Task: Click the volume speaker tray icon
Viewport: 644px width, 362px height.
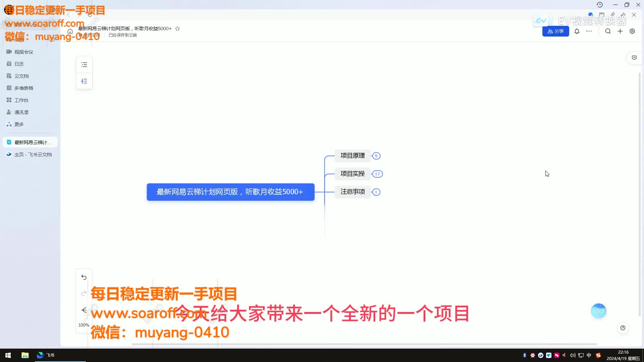Action: tap(573, 355)
